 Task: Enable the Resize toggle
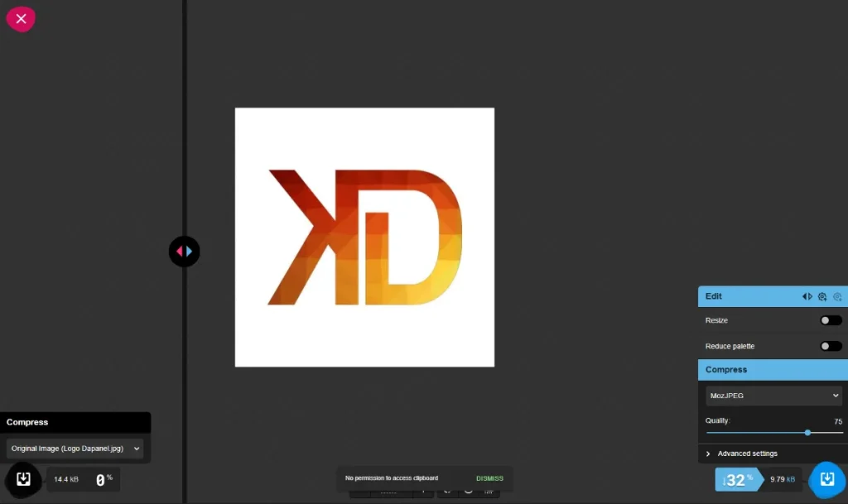pos(831,320)
